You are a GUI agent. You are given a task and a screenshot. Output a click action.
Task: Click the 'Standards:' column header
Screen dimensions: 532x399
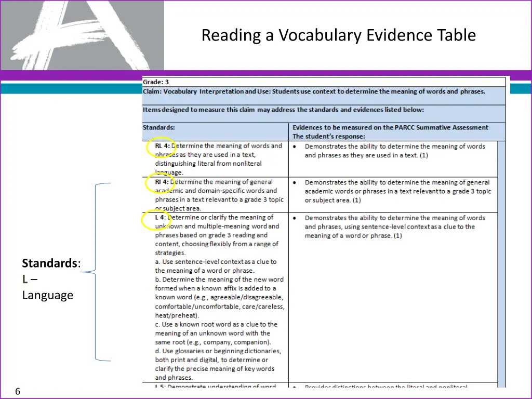(216, 132)
